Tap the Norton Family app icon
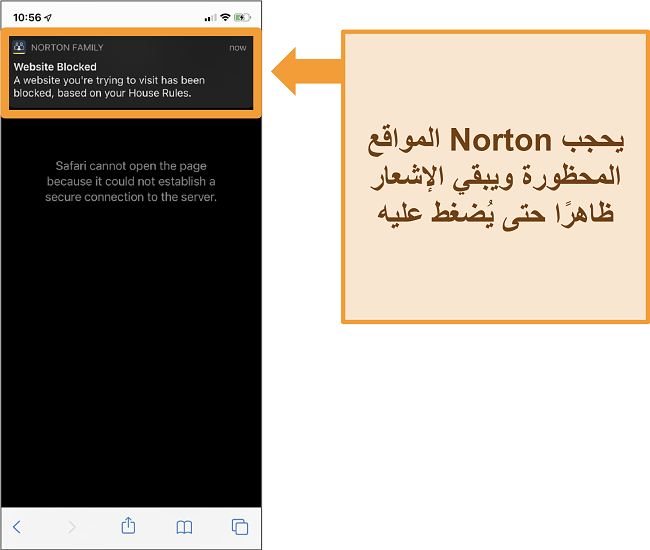 (x=19, y=47)
